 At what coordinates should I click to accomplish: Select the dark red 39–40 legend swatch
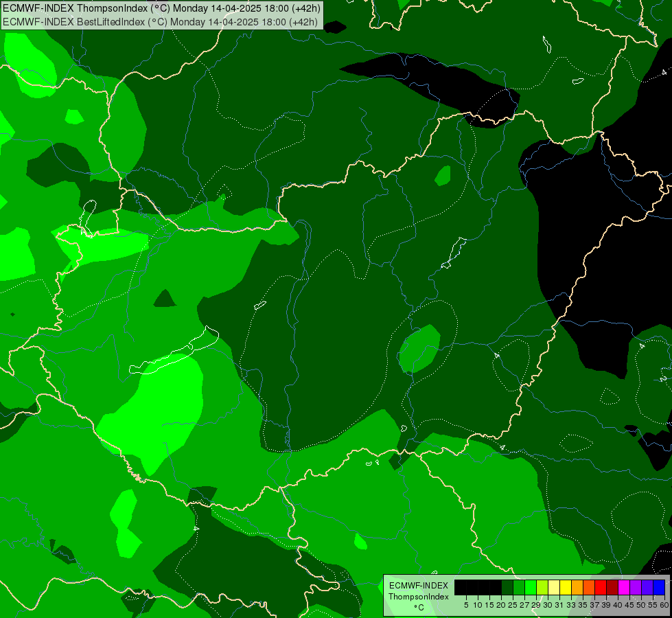612,587
